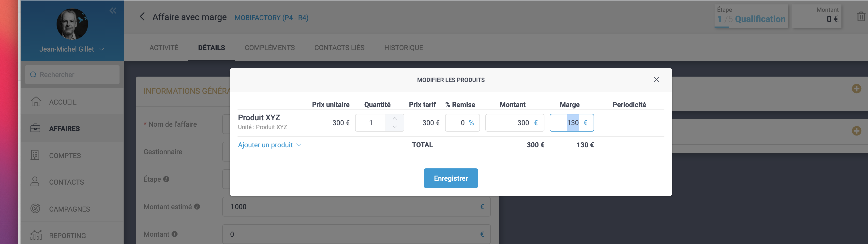Increase the Quantité with up arrow
The height and width of the screenshot is (244, 868).
coord(395,119)
